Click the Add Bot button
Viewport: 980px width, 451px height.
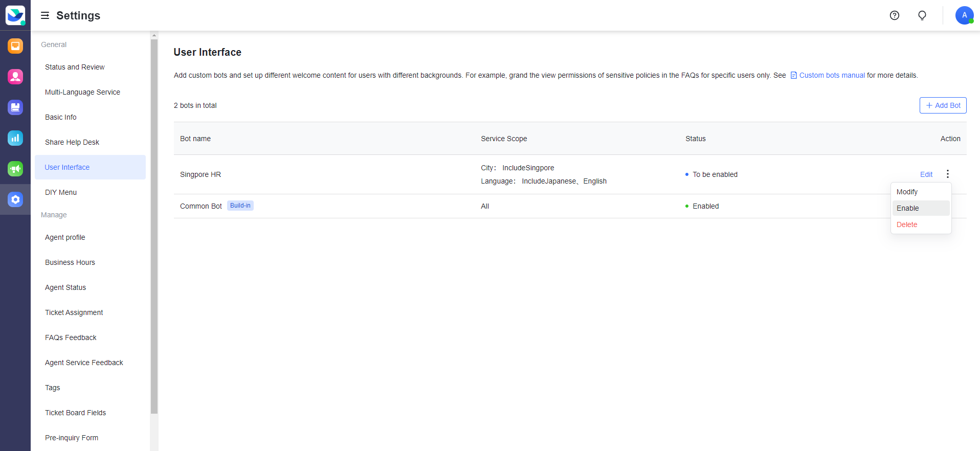943,105
